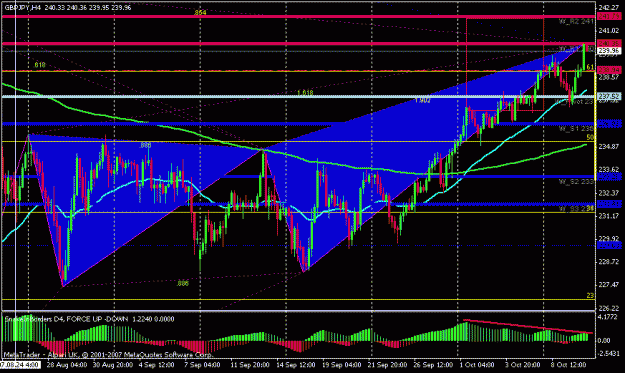The image size is (625, 373).
Task: Select the 1 Oct 04:00 time label
Action: click(477, 365)
